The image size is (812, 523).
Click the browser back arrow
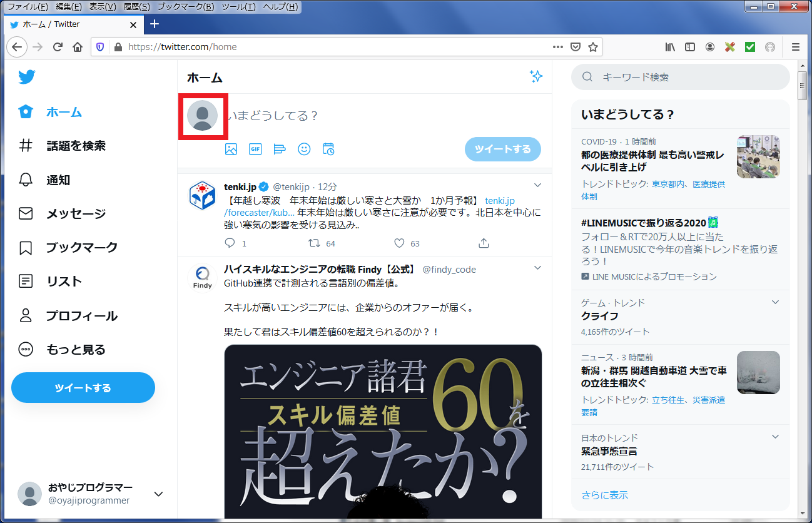[x=17, y=47]
